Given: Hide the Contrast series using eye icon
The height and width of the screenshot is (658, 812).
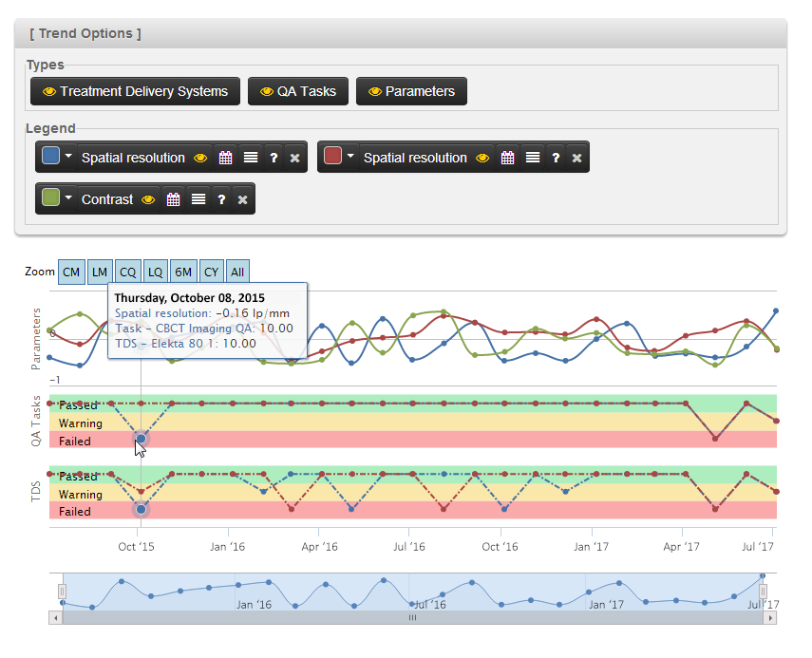Looking at the screenshot, I should 147,199.
